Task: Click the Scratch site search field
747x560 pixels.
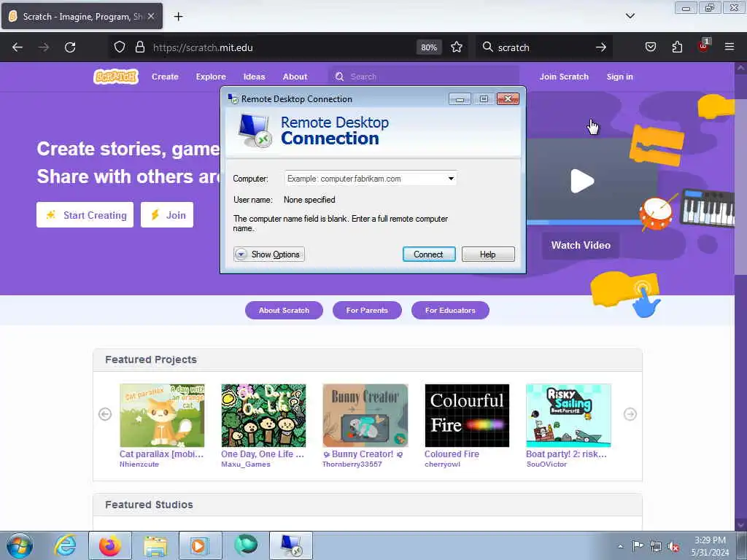Action: point(424,77)
